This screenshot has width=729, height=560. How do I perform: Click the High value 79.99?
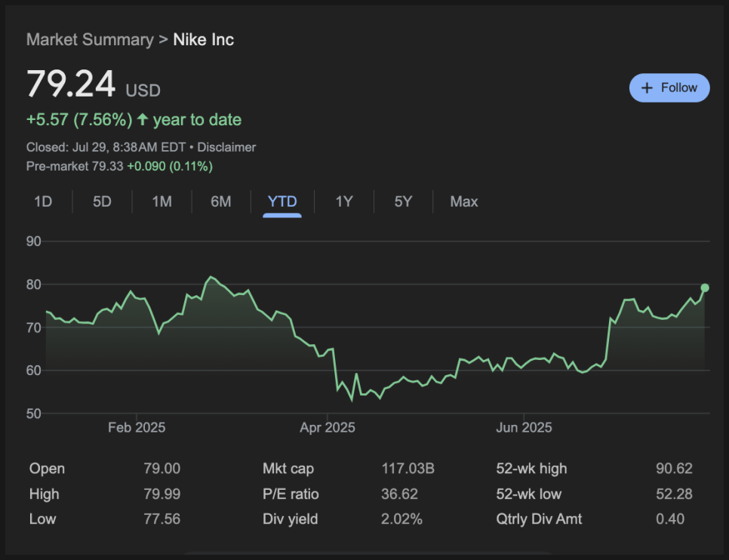(x=161, y=494)
